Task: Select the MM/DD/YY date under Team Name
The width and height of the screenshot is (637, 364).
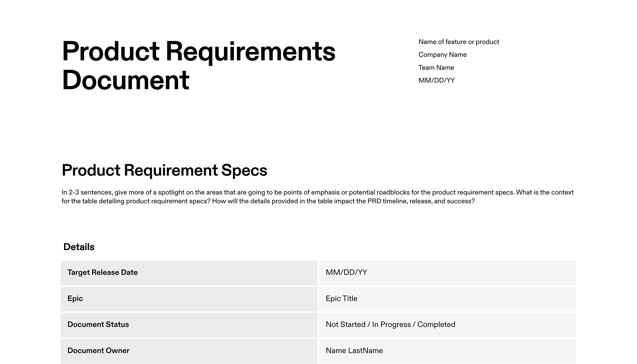Action: click(x=436, y=80)
